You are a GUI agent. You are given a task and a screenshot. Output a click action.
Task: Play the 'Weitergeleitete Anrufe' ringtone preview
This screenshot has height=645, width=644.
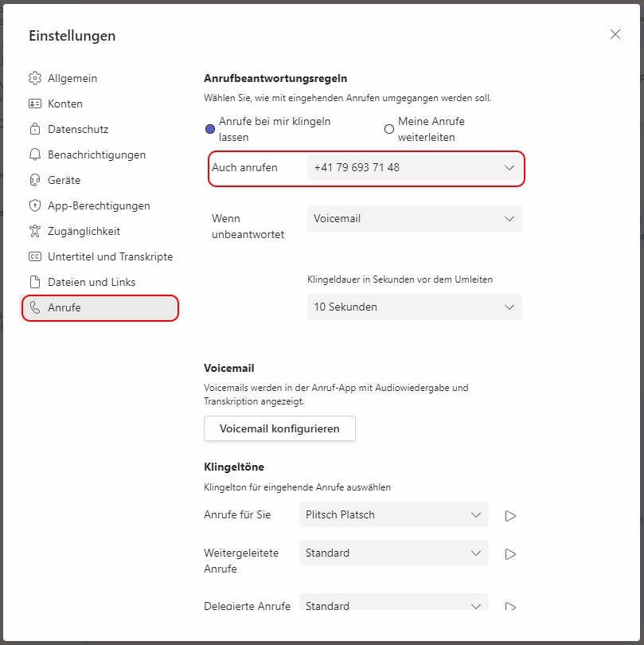coord(510,554)
